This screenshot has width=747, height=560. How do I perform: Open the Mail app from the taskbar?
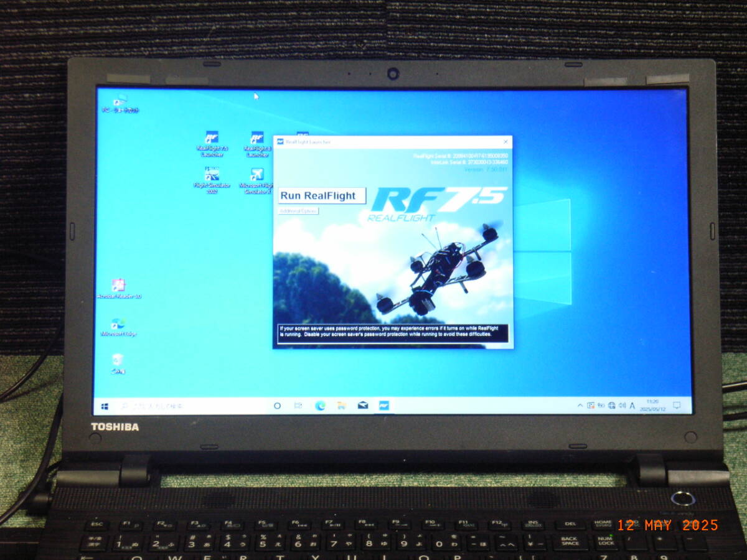tap(363, 406)
